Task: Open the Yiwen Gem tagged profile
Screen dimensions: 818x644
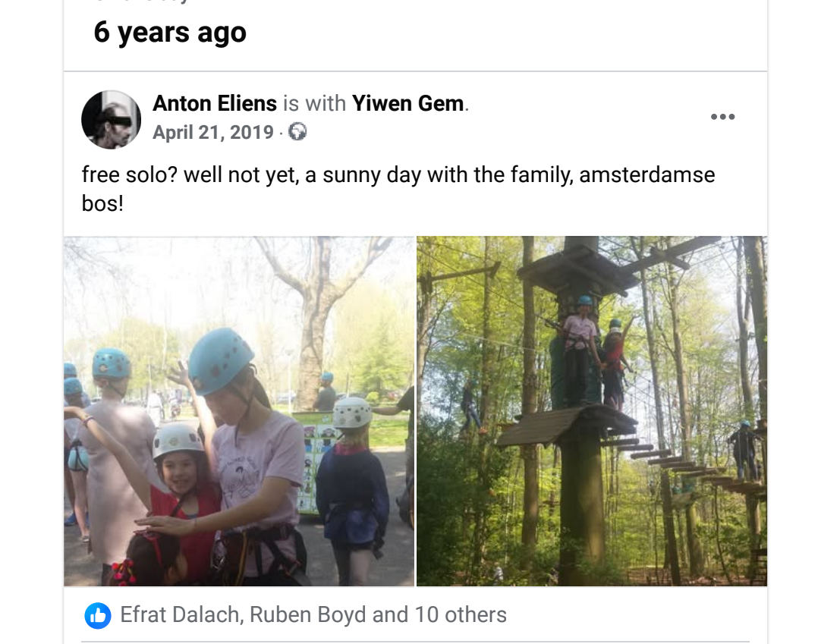Action: (407, 103)
